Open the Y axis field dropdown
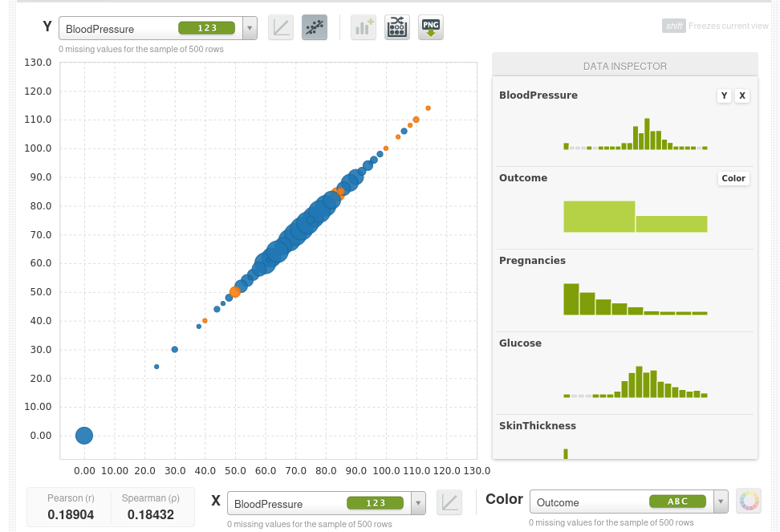780x532 pixels. tap(250, 29)
